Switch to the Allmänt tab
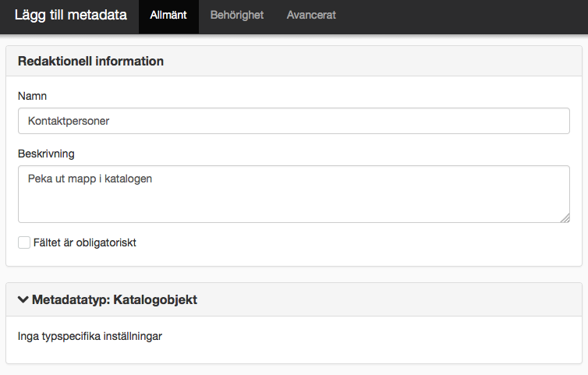Screen dimensions: 588x375 (x=168, y=15)
